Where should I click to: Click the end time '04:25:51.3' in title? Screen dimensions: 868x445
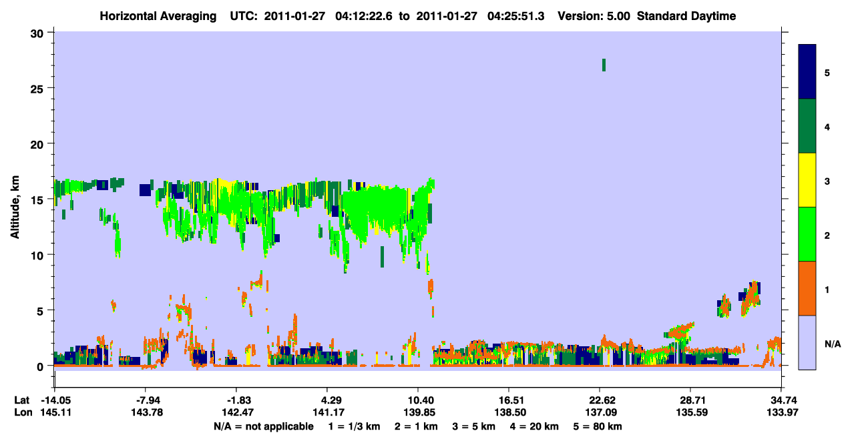517,16
